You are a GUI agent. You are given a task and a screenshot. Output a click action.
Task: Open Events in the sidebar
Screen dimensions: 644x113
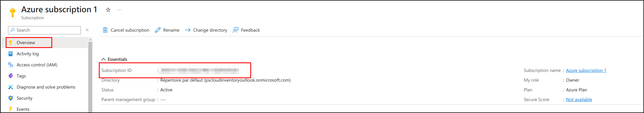tap(23, 109)
